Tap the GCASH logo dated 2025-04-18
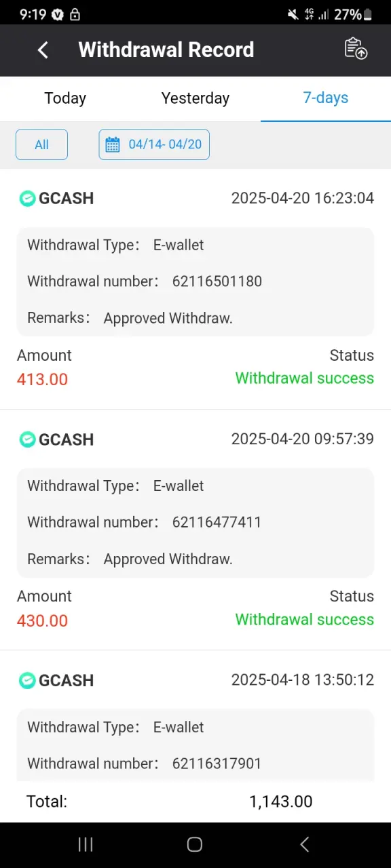 click(27, 680)
